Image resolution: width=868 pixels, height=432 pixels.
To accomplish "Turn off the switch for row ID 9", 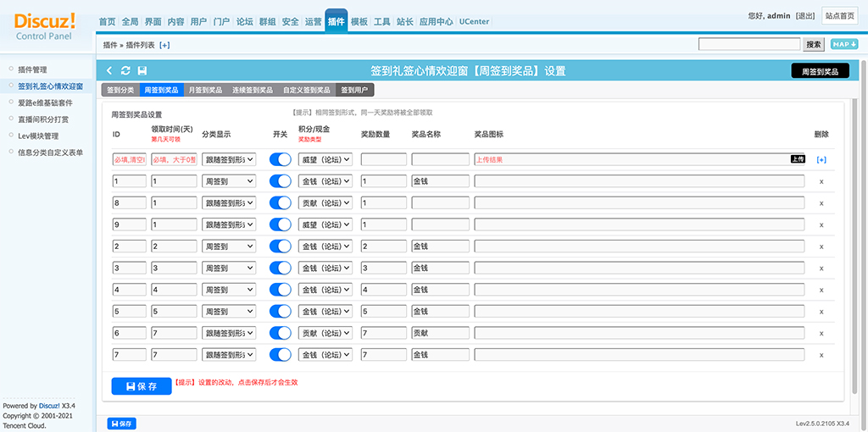I will tap(281, 224).
